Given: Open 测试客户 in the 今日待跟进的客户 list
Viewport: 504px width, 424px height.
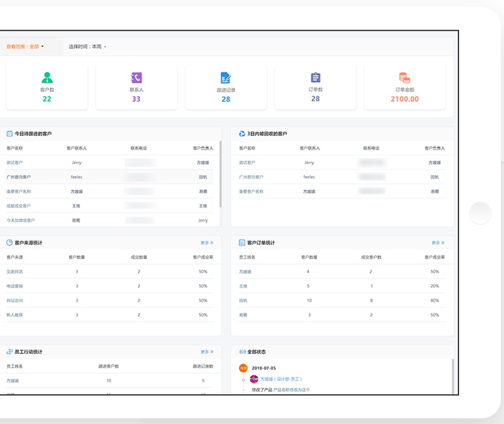Looking at the screenshot, I should click(15, 163).
